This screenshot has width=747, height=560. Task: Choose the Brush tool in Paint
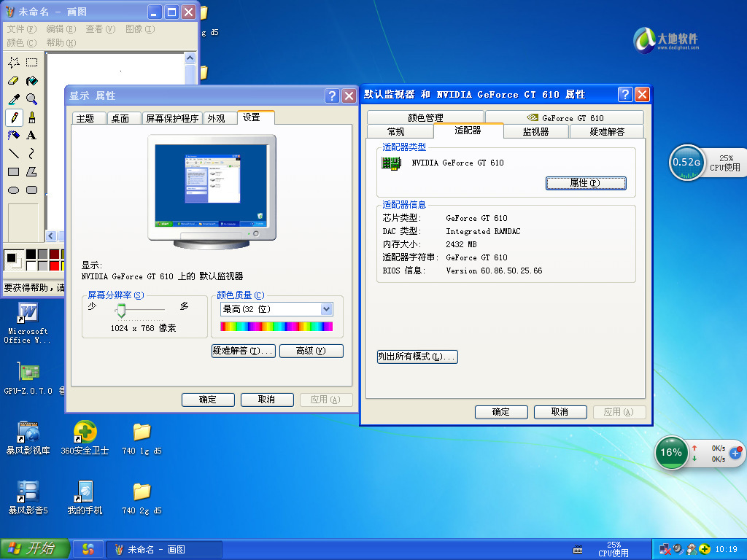(32, 117)
